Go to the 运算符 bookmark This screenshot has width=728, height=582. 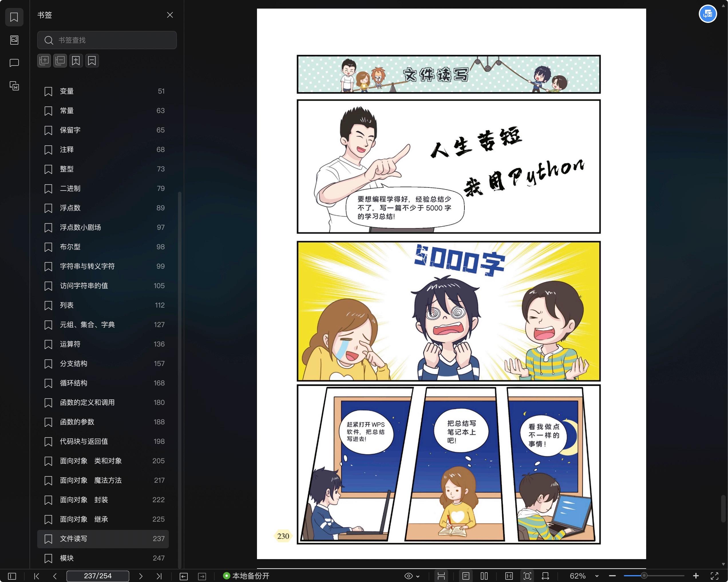click(x=103, y=344)
